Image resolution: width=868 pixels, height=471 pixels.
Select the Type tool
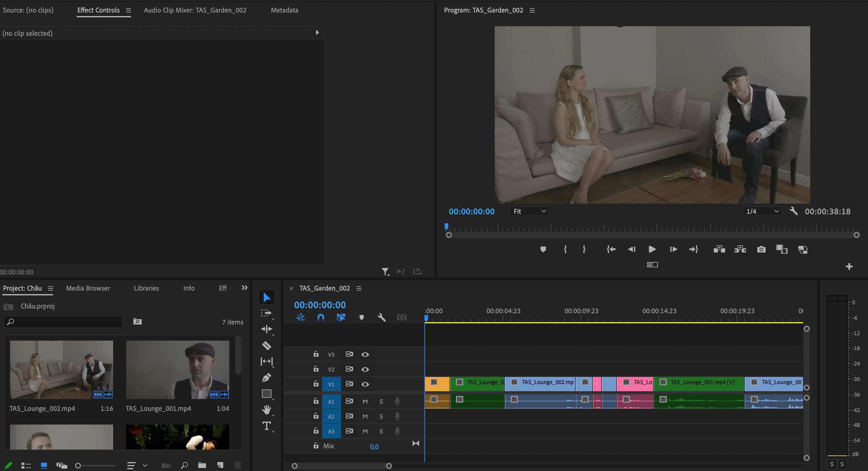[266, 426]
